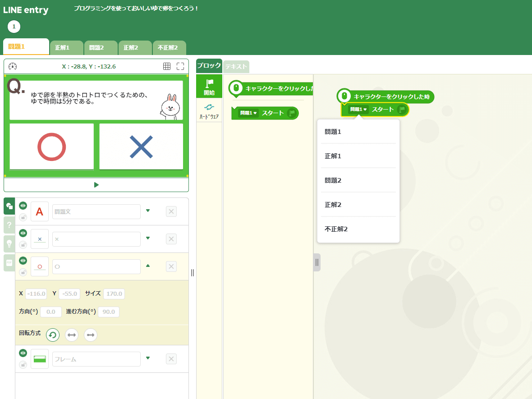Select the ハードウェア block category

pos(209,111)
